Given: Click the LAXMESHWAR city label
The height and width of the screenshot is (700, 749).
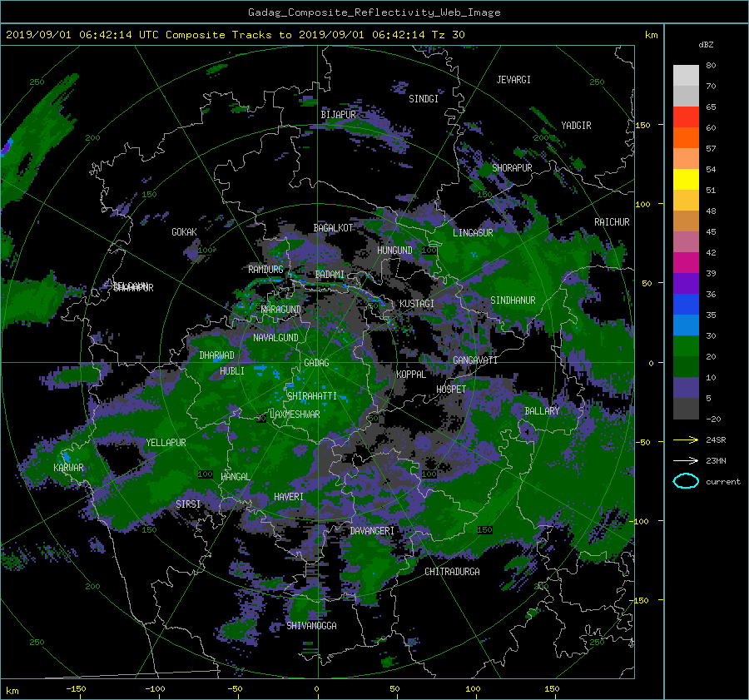Looking at the screenshot, I should coord(295,415).
